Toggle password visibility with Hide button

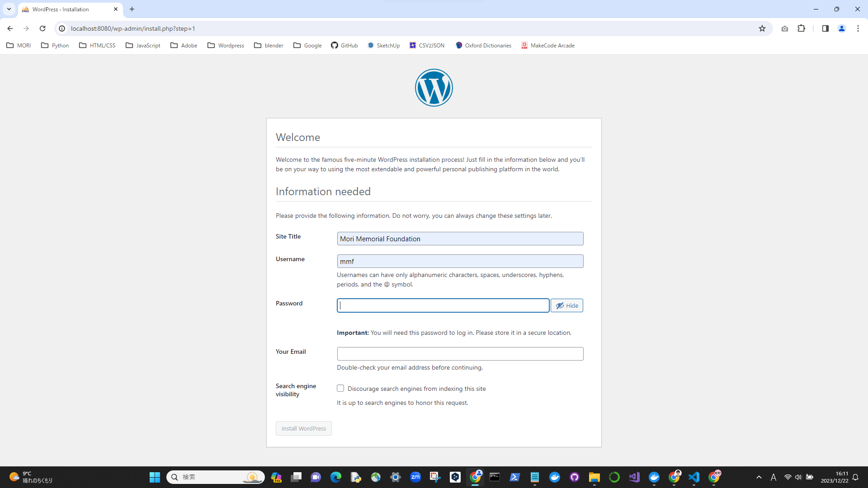[x=566, y=305]
